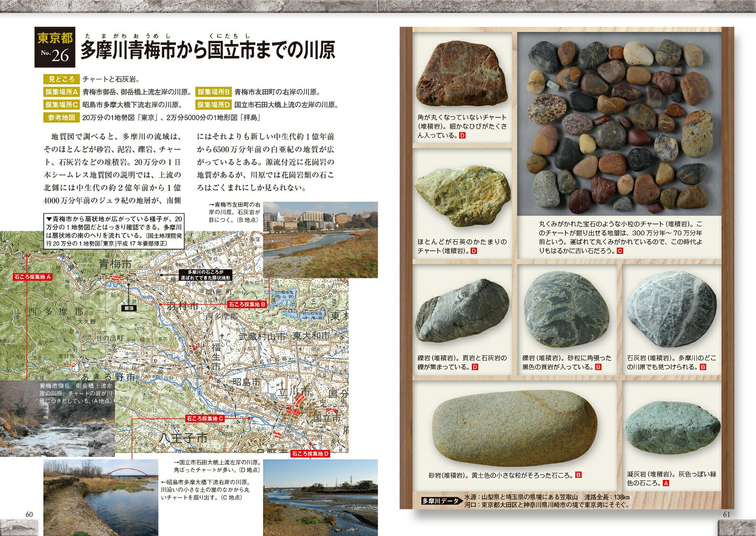Open the 青梅市友田町 riverbank photo with buildings
This screenshot has height=536, width=756.
coord(320,239)
